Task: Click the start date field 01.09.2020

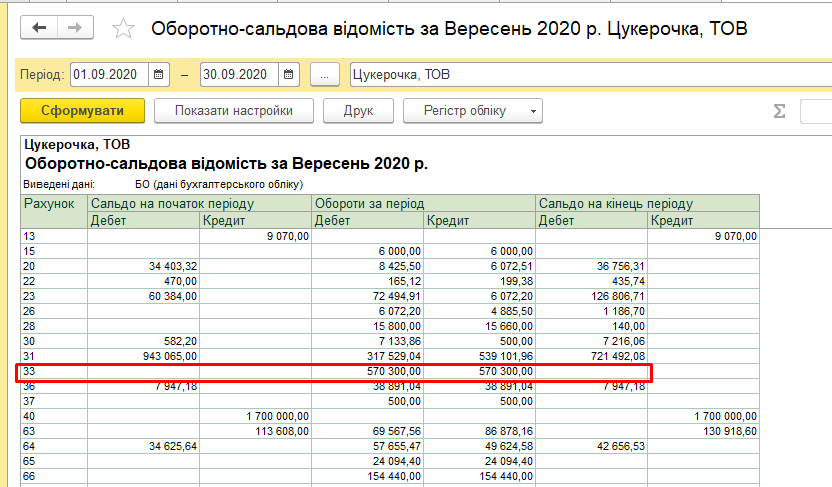Action: click(x=108, y=74)
